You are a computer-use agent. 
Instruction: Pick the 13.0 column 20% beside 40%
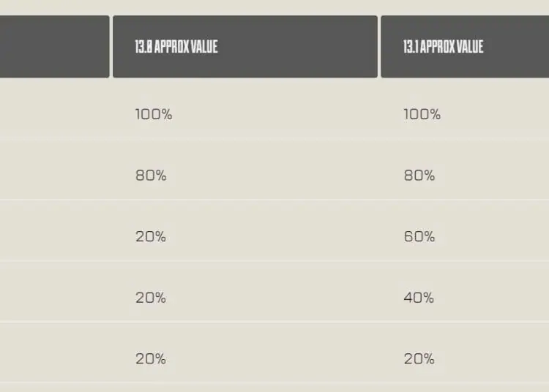click(x=151, y=298)
